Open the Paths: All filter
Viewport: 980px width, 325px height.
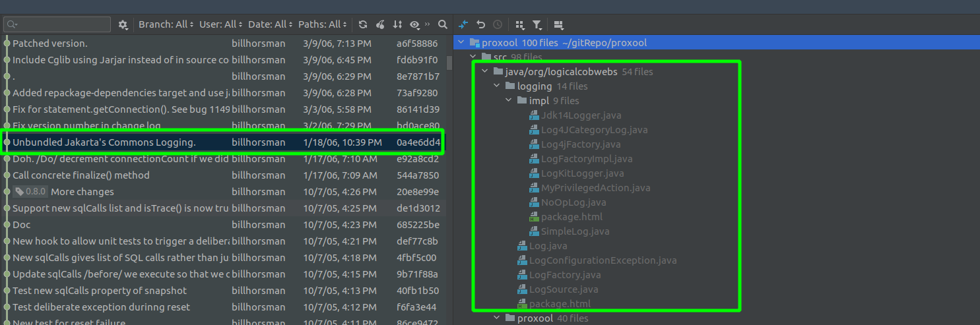pyautogui.click(x=323, y=24)
